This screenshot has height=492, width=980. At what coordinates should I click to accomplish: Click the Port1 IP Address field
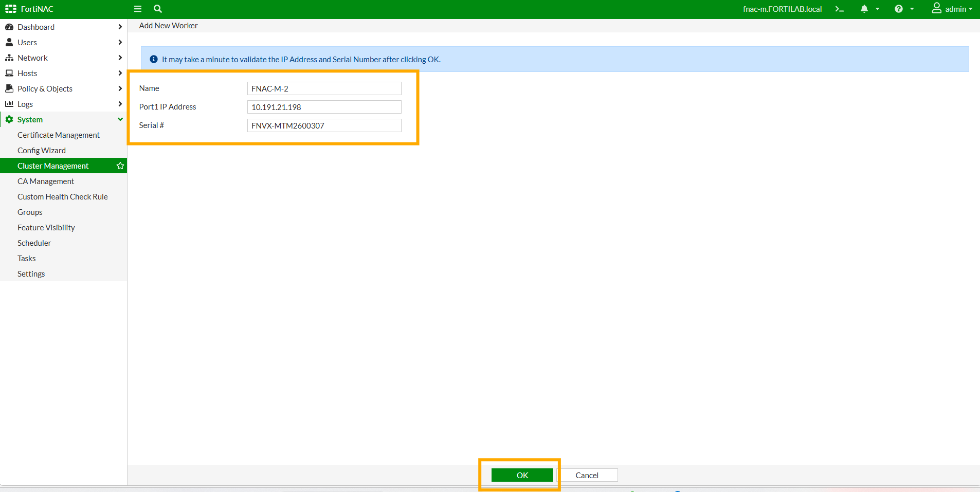pos(324,107)
